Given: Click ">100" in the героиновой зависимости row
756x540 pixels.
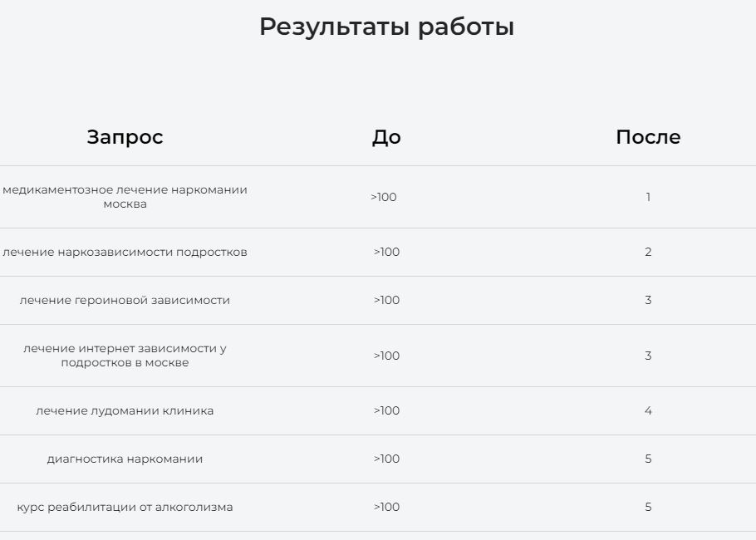Looking at the screenshot, I should coord(386,300).
